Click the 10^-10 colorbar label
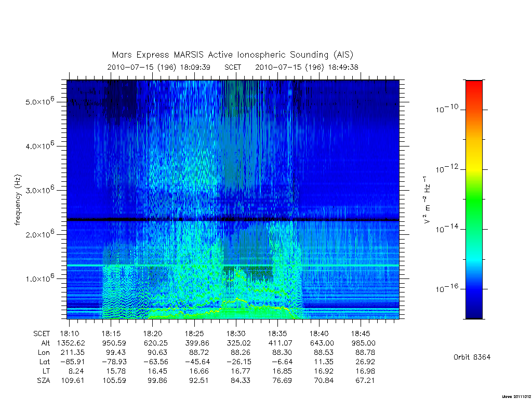This screenshot has width=532, height=399. [447, 109]
